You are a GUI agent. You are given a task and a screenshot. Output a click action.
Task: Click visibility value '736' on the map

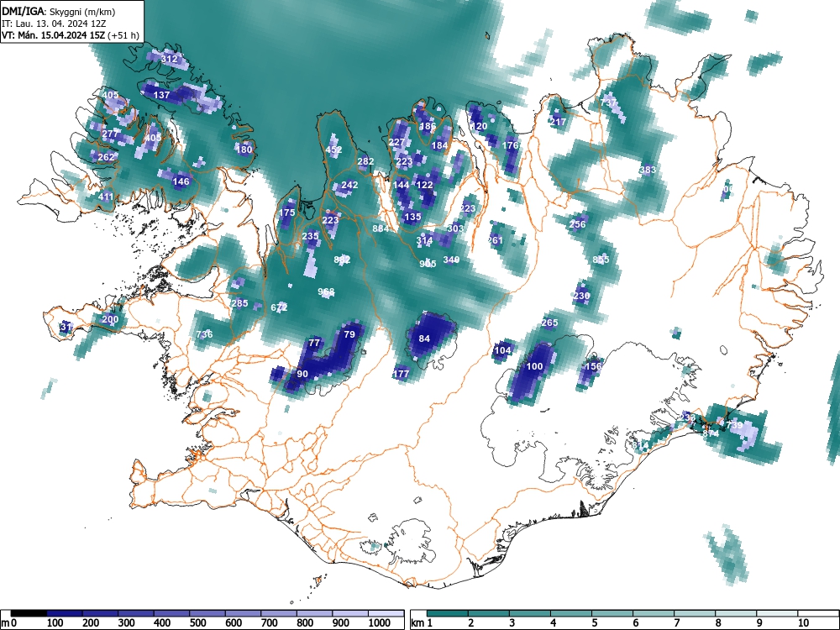click(x=204, y=334)
